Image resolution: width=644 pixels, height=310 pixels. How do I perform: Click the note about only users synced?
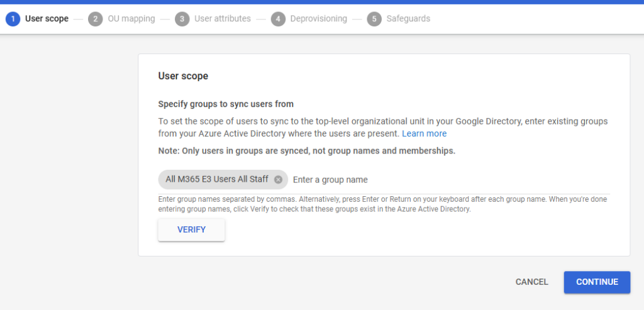tap(306, 151)
